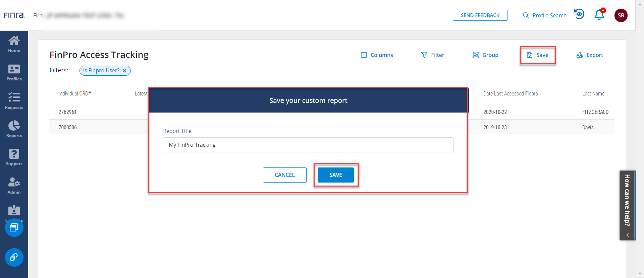
Task: Go to Profiles in sidebar
Action: coord(14,73)
